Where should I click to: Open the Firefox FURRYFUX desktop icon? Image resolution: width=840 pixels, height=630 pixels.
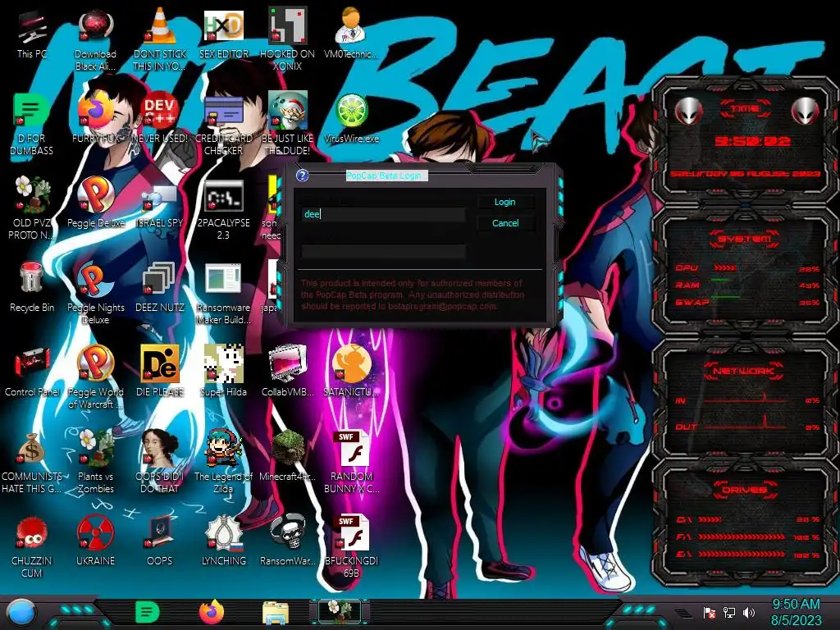[95, 118]
